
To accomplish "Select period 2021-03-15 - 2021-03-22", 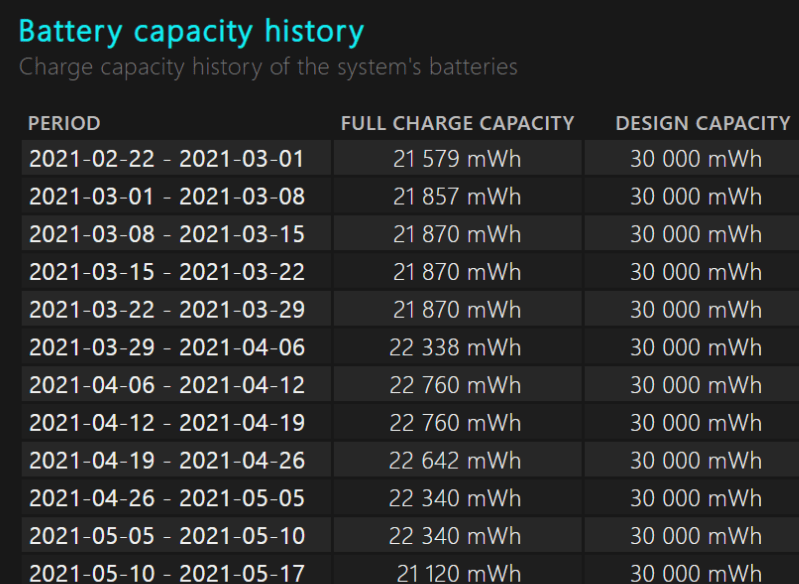I will (167, 272).
